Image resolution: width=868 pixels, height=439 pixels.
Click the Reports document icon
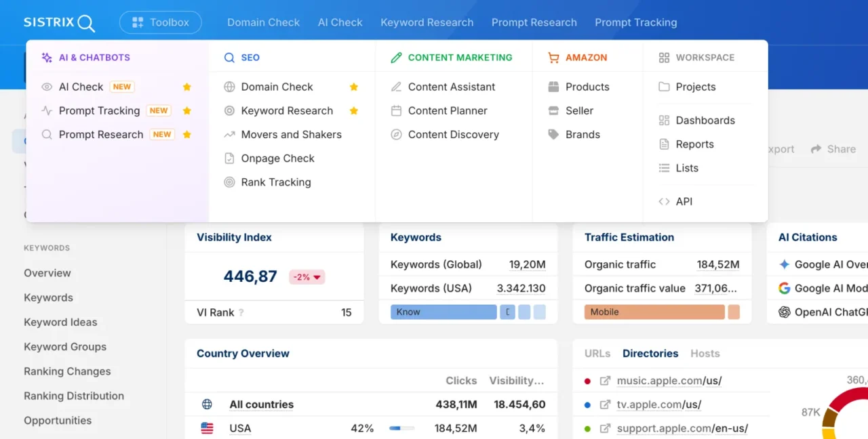click(x=664, y=144)
